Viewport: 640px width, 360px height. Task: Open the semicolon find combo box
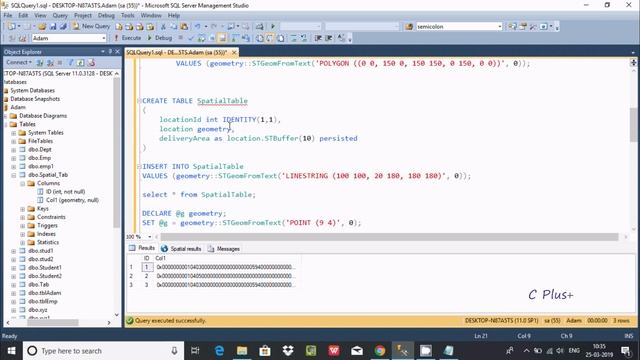click(500, 27)
